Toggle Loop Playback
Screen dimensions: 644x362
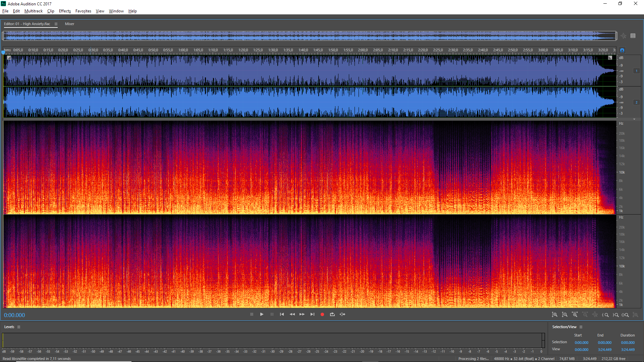pos(332,314)
